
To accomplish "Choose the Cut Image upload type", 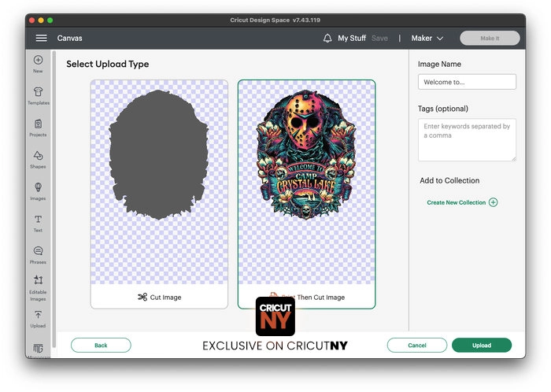I will click(x=159, y=194).
